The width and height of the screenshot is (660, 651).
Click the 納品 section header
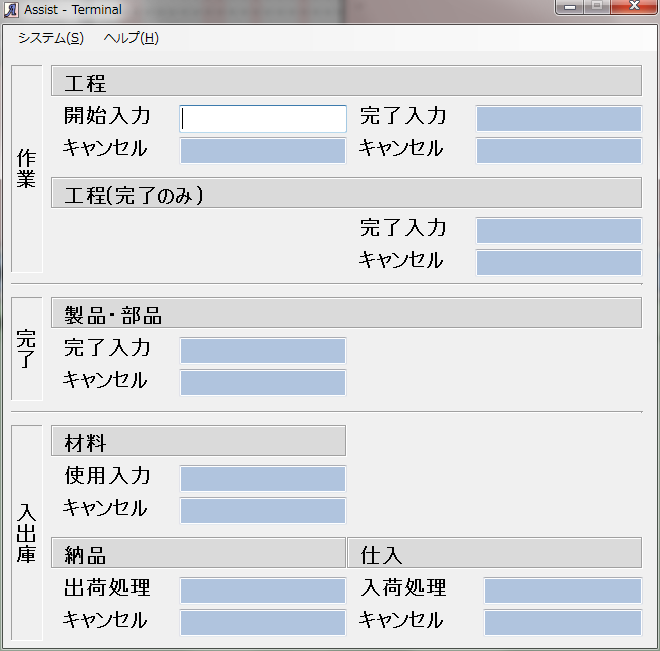198,553
